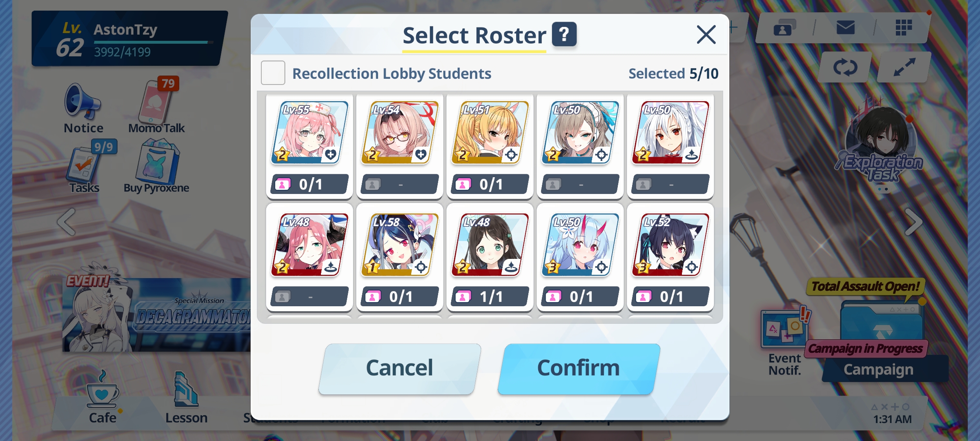This screenshot has width=980, height=441.
Task: Cancel the roster selection
Action: click(x=399, y=369)
